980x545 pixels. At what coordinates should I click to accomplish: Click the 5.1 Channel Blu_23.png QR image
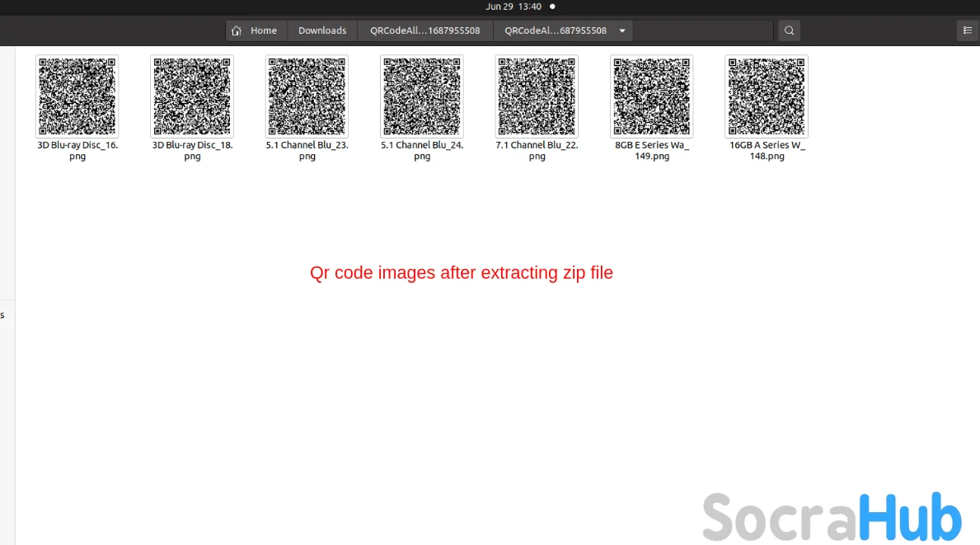pyautogui.click(x=307, y=96)
